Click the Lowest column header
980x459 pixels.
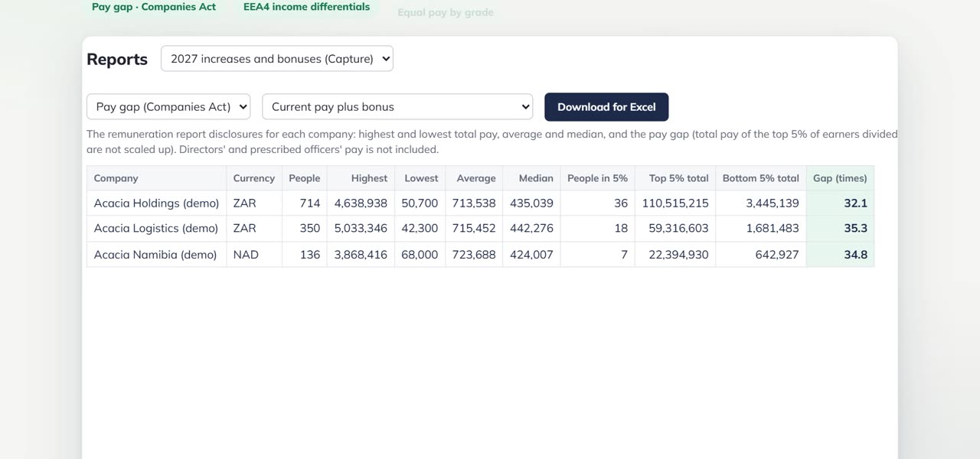point(420,178)
